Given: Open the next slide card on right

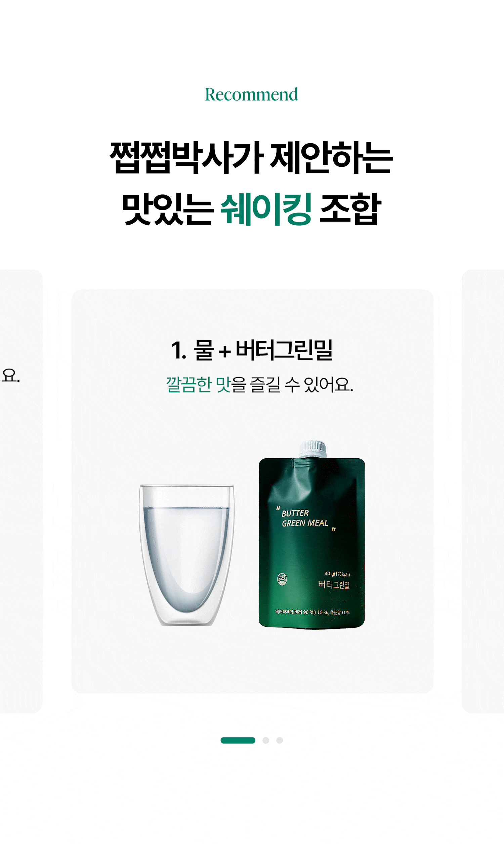Looking at the screenshot, I should click(483, 491).
